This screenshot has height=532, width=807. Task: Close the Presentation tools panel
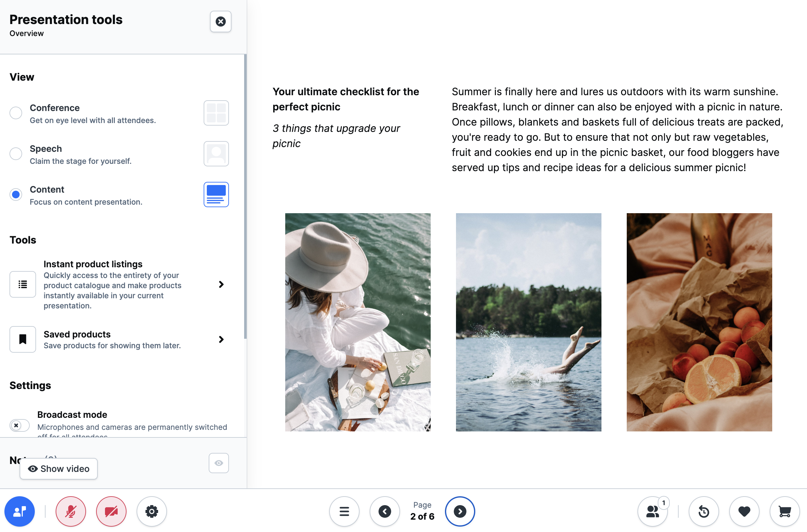pos(220,22)
